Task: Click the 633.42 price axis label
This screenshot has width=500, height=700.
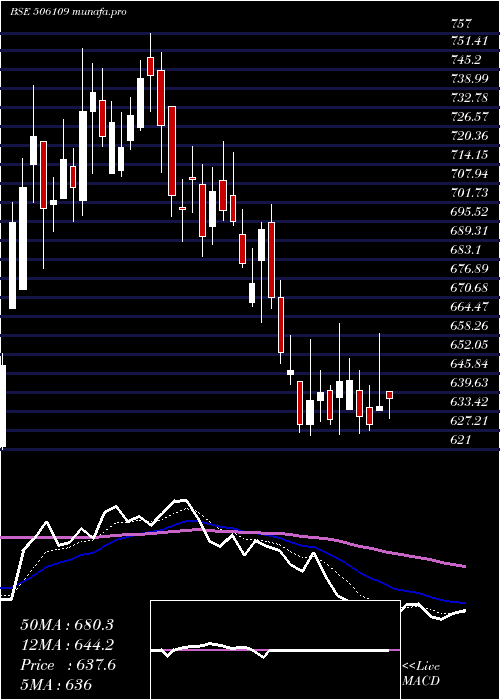Action: [469, 402]
